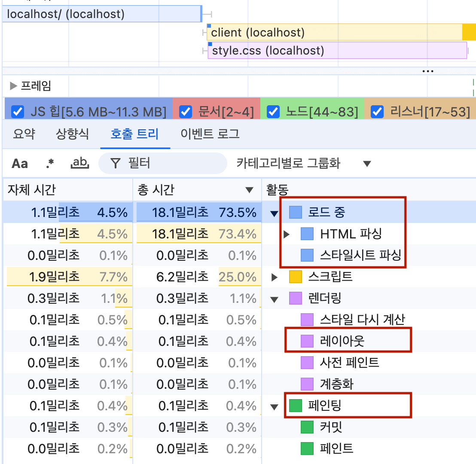Uncheck the 문서 counter checkbox
The width and height of the screenshot is (476, 464).
[x=185, y=112]
